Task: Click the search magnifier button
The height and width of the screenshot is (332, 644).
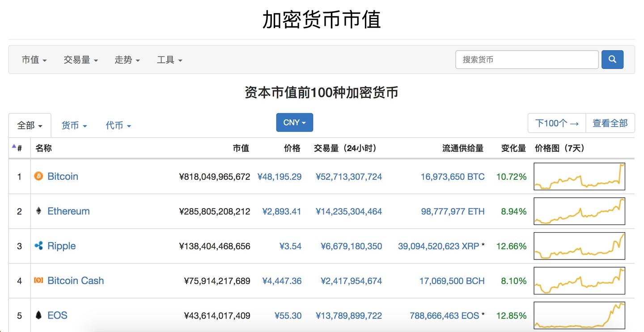Action: [612, 59]
